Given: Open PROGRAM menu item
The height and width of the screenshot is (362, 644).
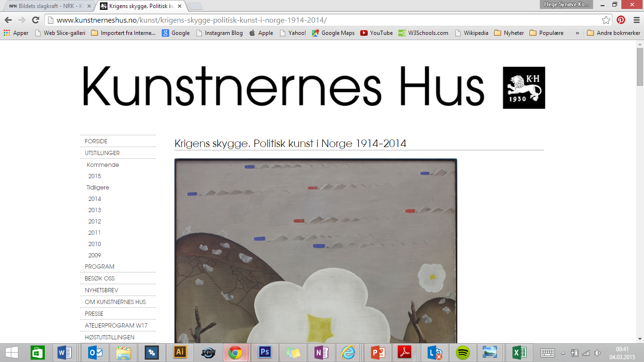Looking at the screenshot, I should [99, 266].
